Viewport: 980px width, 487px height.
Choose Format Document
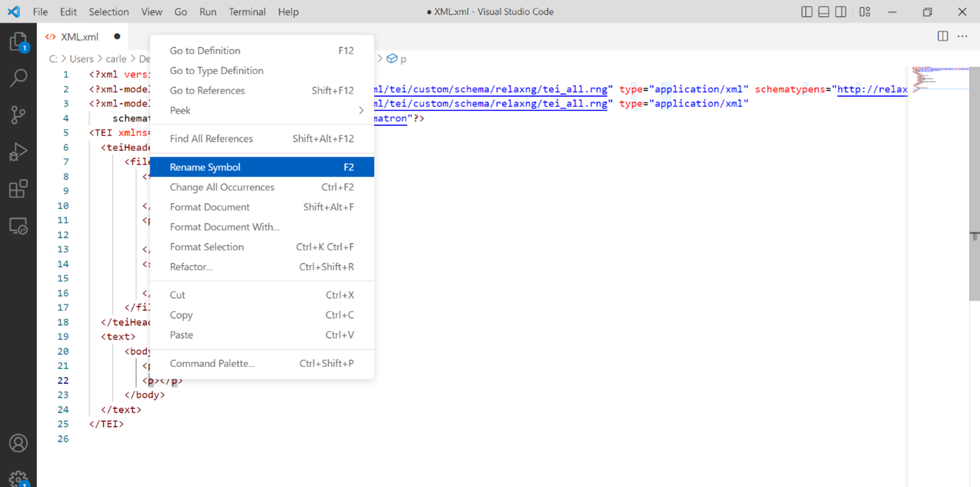[x=262, y=207]
